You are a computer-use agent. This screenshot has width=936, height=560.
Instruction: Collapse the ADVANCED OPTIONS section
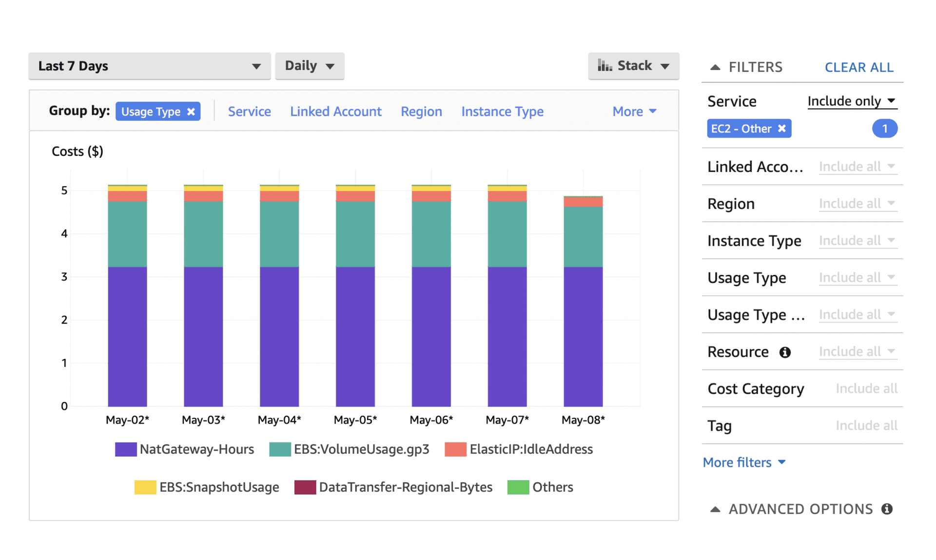[x=715, y=509]
